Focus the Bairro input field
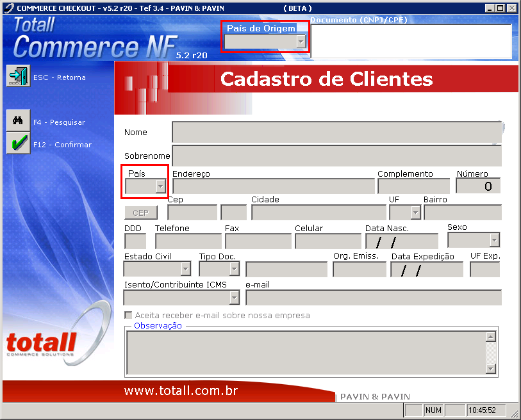The height and width of the screenshot is (420, 521). 463,213
